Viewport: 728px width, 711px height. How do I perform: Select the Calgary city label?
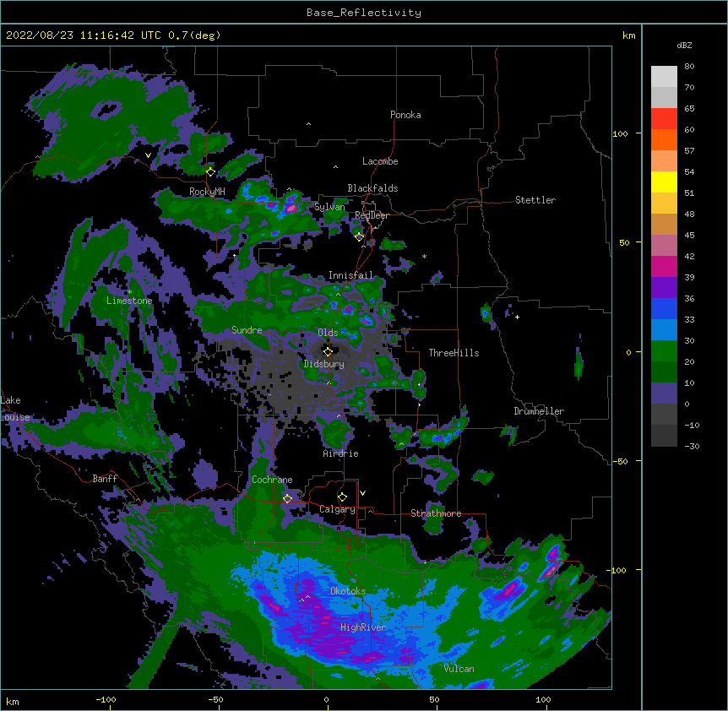coord(337,509)
